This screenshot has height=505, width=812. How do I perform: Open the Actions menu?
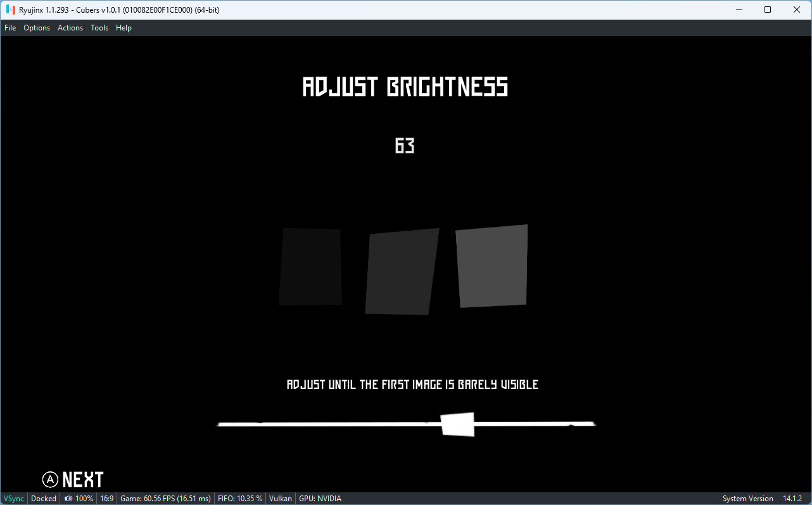[x=70, y=27]
